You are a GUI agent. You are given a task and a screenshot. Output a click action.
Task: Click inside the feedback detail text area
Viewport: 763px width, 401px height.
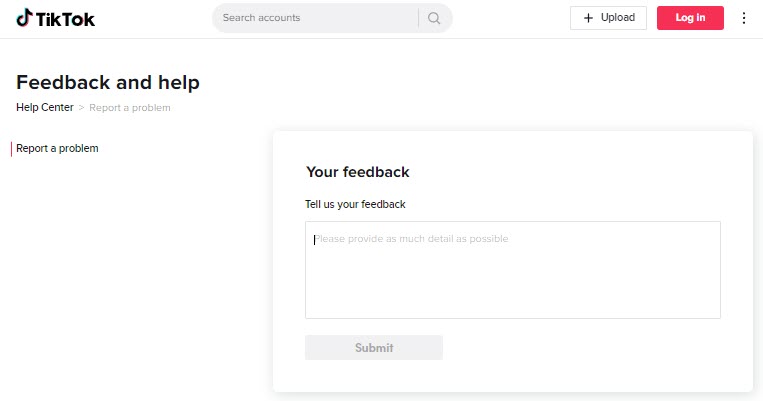click(x=513, y=270)
